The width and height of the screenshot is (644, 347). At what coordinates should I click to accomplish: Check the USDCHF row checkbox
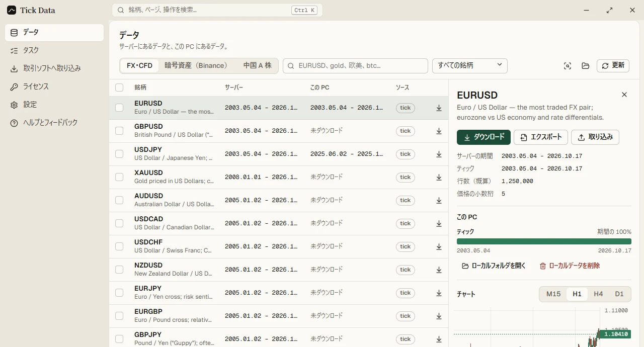119,246
